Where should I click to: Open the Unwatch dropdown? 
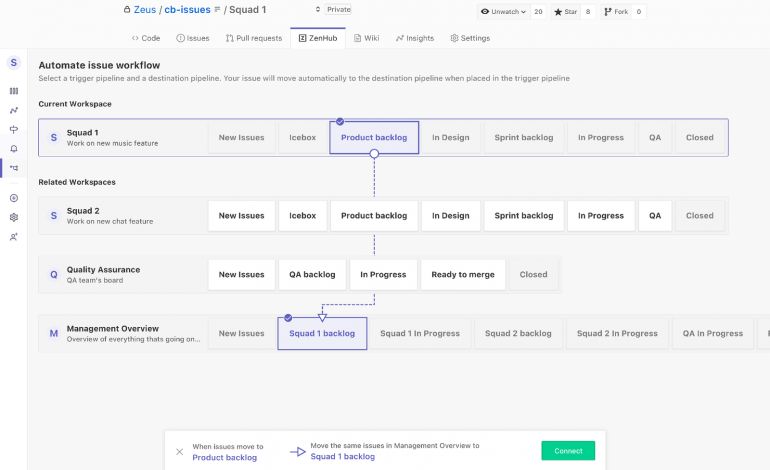(x=503, y=12)
